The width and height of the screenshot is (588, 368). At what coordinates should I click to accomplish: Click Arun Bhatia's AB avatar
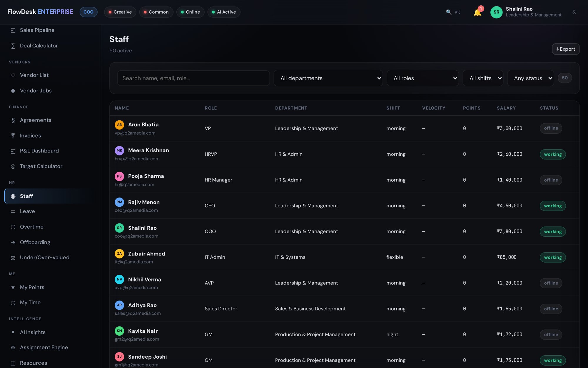[x=119, y=125]
